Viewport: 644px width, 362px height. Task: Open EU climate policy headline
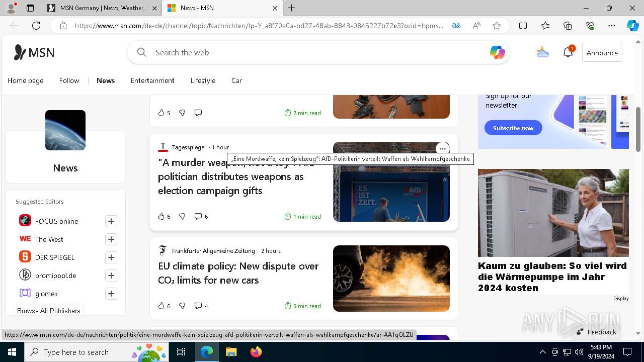(x=238, y=273)
